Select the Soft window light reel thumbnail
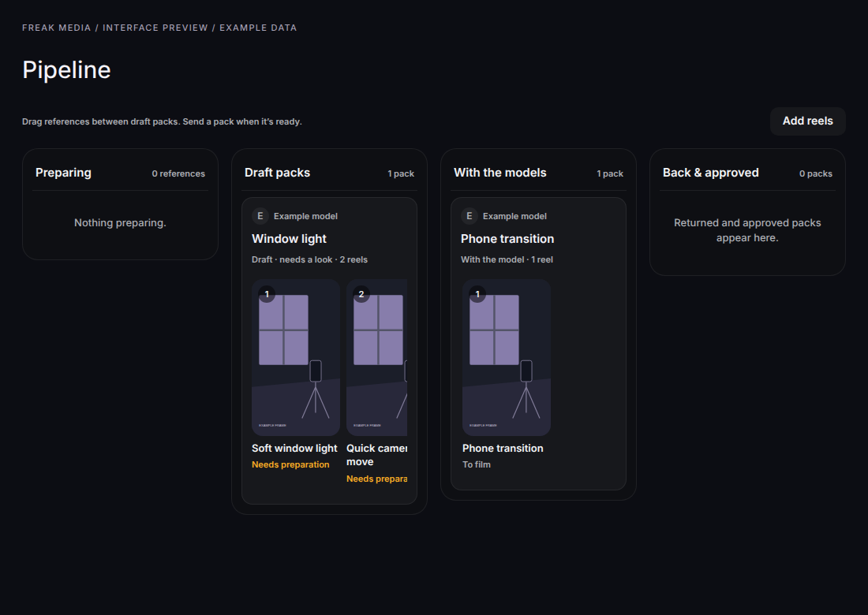The image size is (868, 615). point(296,358)
